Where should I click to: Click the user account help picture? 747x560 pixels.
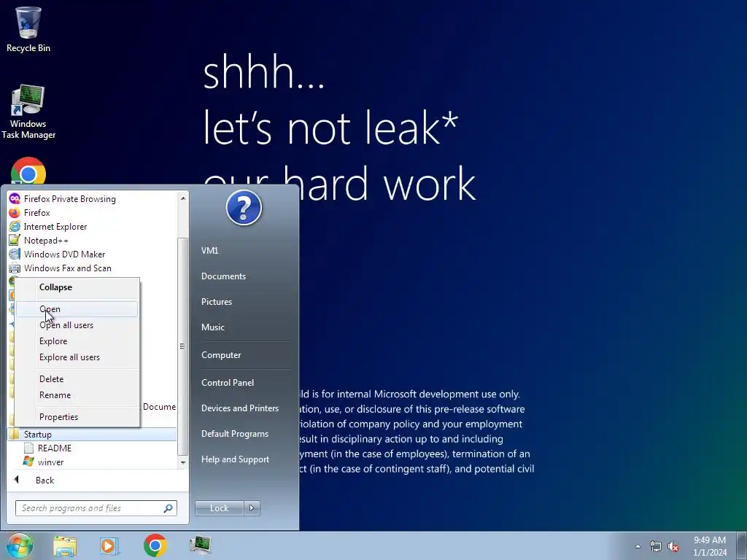244,208
